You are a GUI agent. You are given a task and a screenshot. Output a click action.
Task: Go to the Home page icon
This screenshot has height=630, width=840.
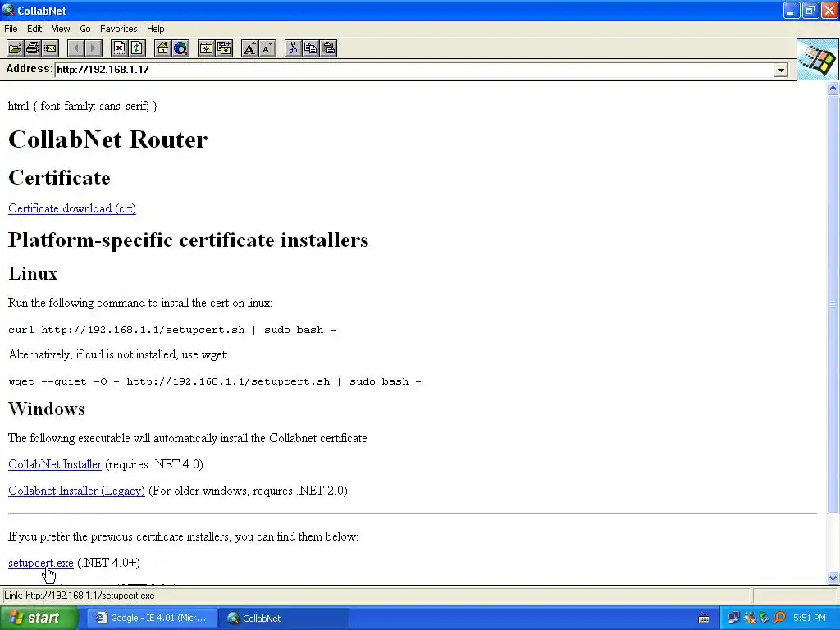click(x=162, y=48)
